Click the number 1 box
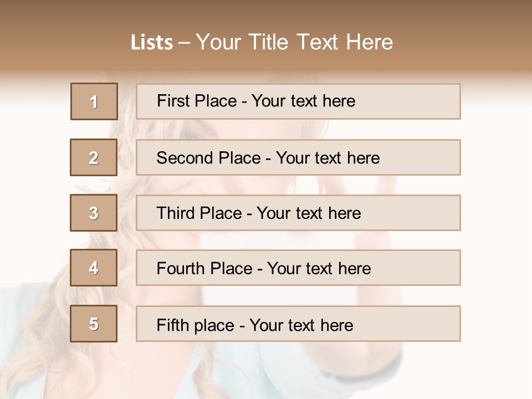This screenshot has width=532, height=399. pyautogui.click(x=94, y=101)
